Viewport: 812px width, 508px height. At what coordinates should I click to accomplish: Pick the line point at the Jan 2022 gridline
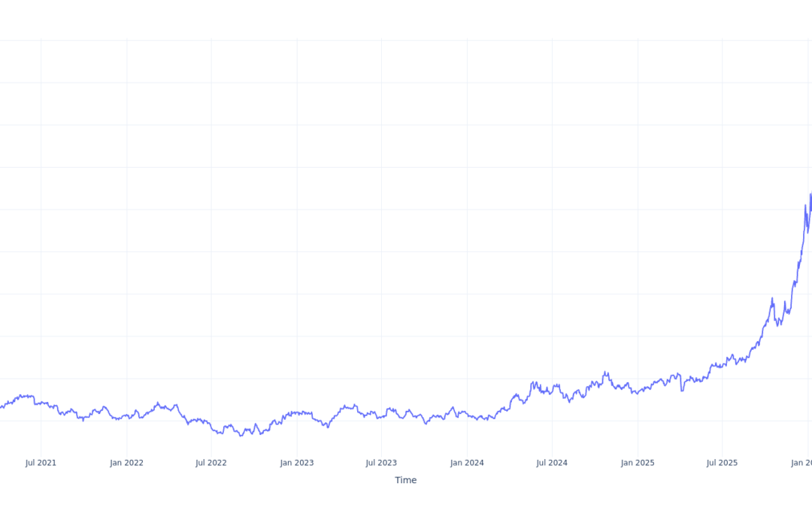126,416
